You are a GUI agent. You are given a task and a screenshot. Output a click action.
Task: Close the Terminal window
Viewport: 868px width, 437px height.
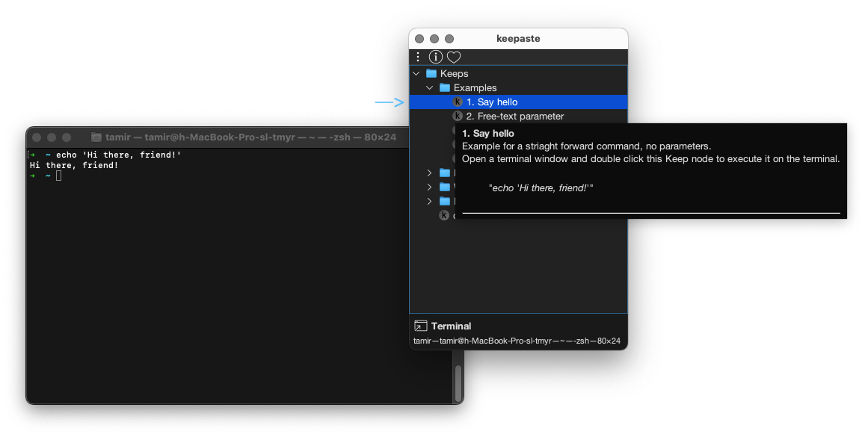[37, 137]
